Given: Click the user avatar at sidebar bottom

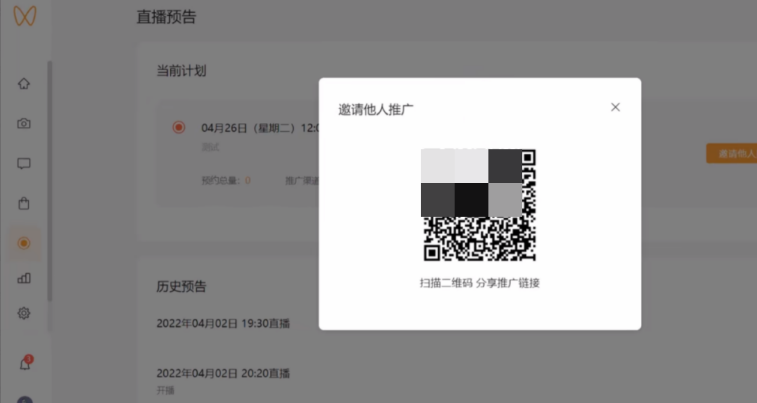Looking at the screenshot, I should [x=25, y=400].
